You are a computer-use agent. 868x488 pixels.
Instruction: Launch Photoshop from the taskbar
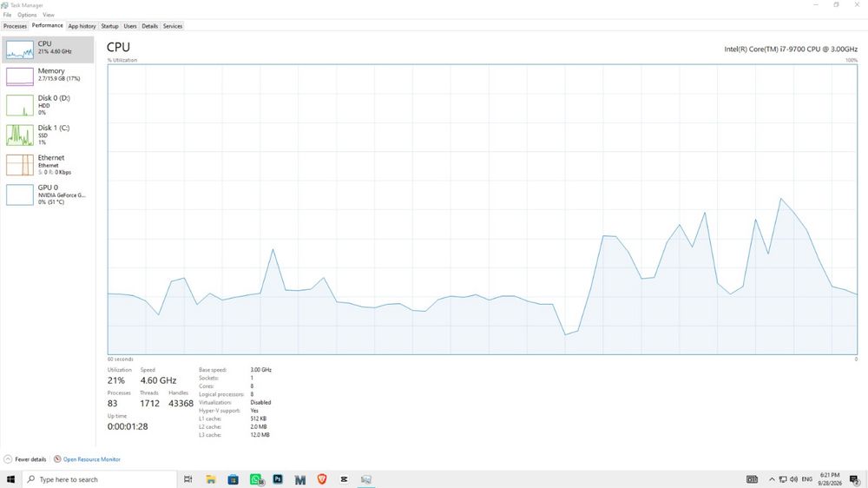click(278, 479)
